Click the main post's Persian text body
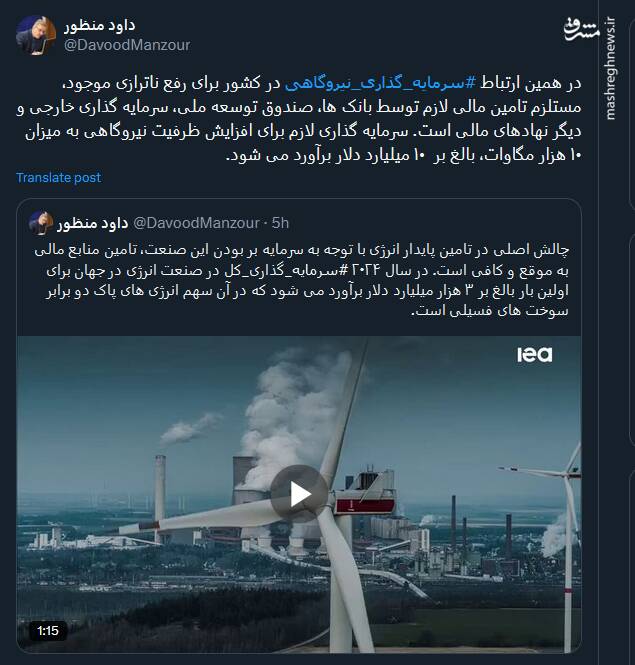Screen dimensions: 635x665 (299, 119)
